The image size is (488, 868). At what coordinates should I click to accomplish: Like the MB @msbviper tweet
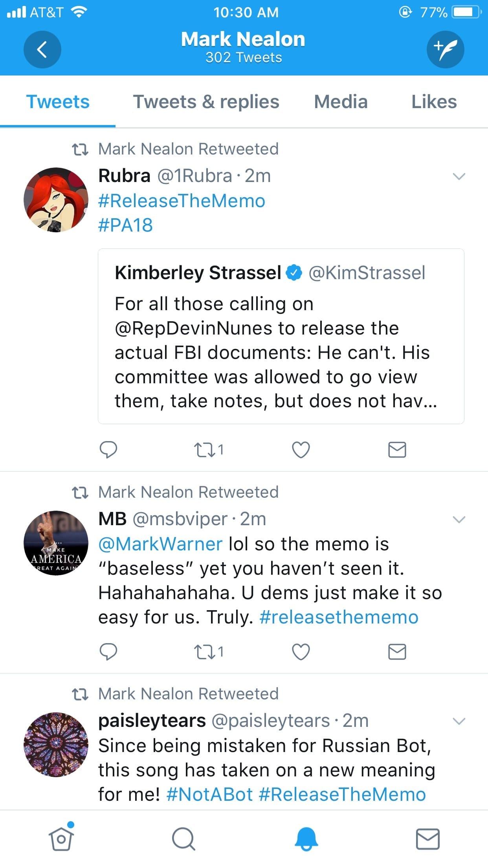[301, 652]
